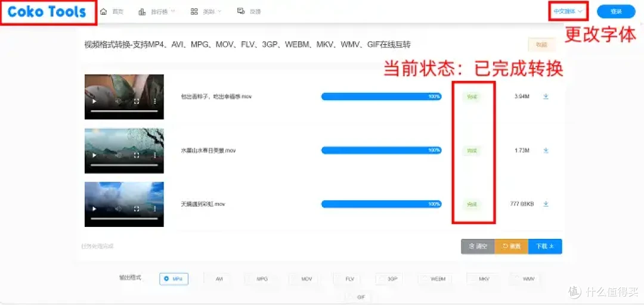Click the progress bar of 天晴遇到彩虹 file
644x305 pixels.
coord(381,204)
